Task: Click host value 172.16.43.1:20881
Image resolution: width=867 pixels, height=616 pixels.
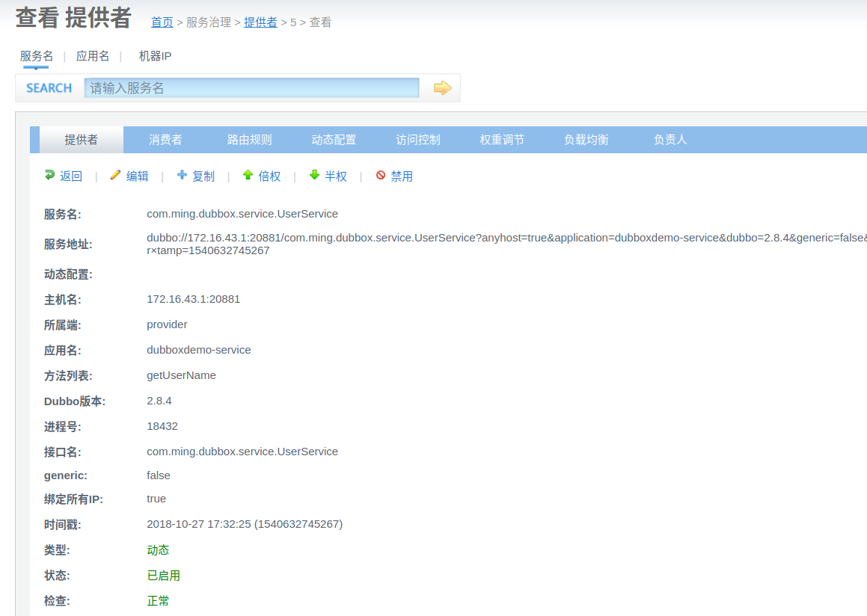Action: click(x=194, y=299)
